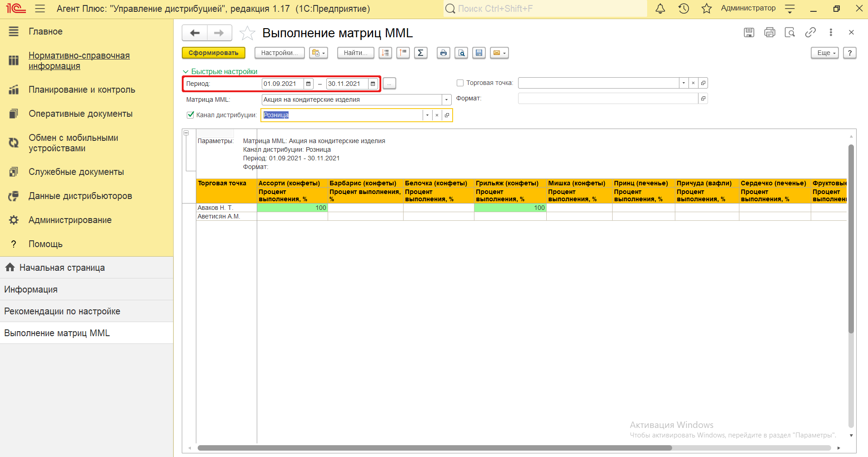This screenshot has height=457, width=868.
Task: Open Нормативно-справочная информация section
Action: tap(79, 60)
